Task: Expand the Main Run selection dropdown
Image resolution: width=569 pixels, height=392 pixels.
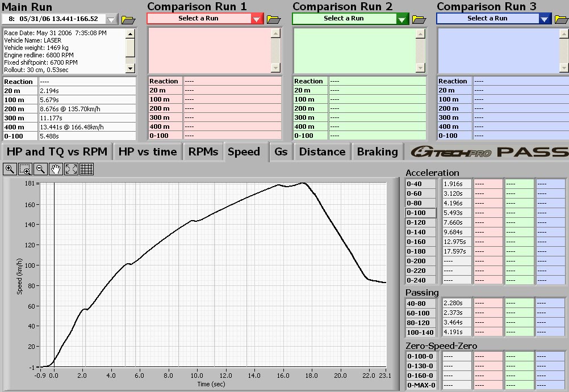Action: pyautogui.click(x=111, y=20)
